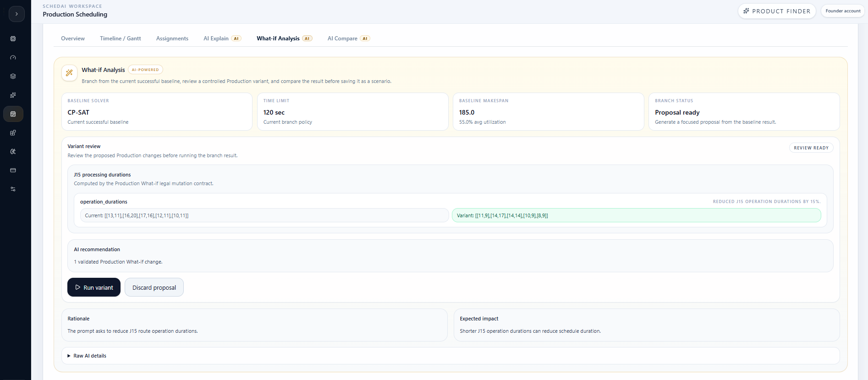The height and width of the screenshot is (380, 868).
Task: Open the credit card billing icon in sidebar
Action: click(x=13, y=171)
